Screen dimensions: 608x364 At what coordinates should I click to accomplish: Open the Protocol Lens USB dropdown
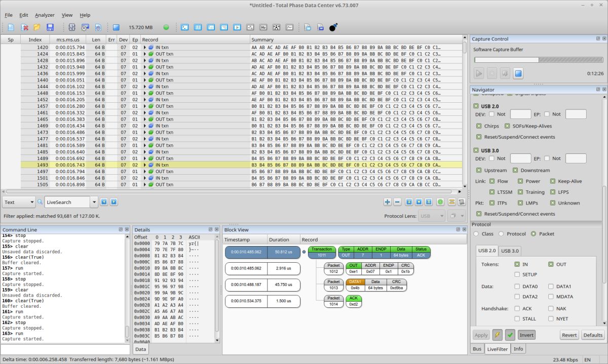(432, 216)
